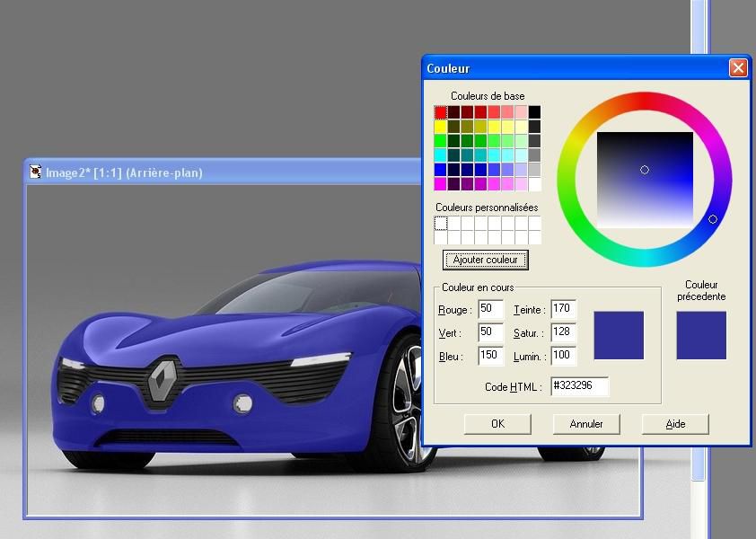756x539 pixels.
Task: Pick the palest pink swatch in red row
Action: pos(521,112)
